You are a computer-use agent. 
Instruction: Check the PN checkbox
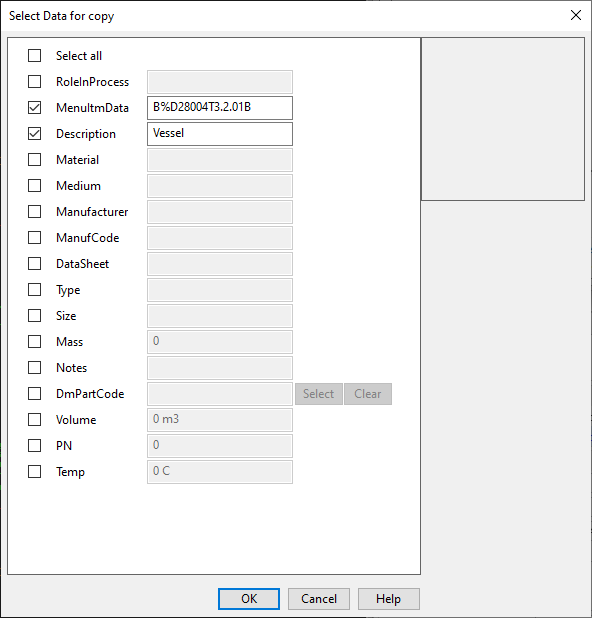point(34,446)
